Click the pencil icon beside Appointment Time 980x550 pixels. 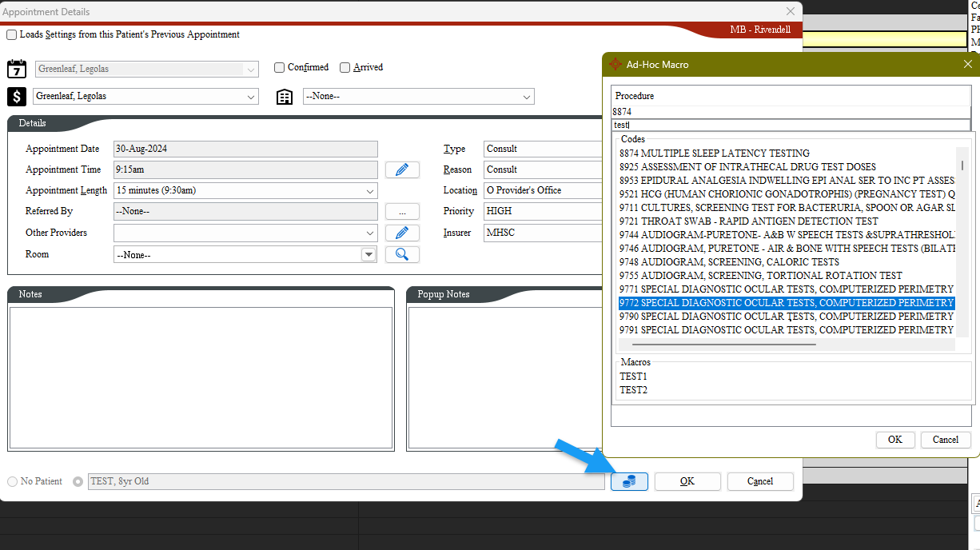point(402,169)
